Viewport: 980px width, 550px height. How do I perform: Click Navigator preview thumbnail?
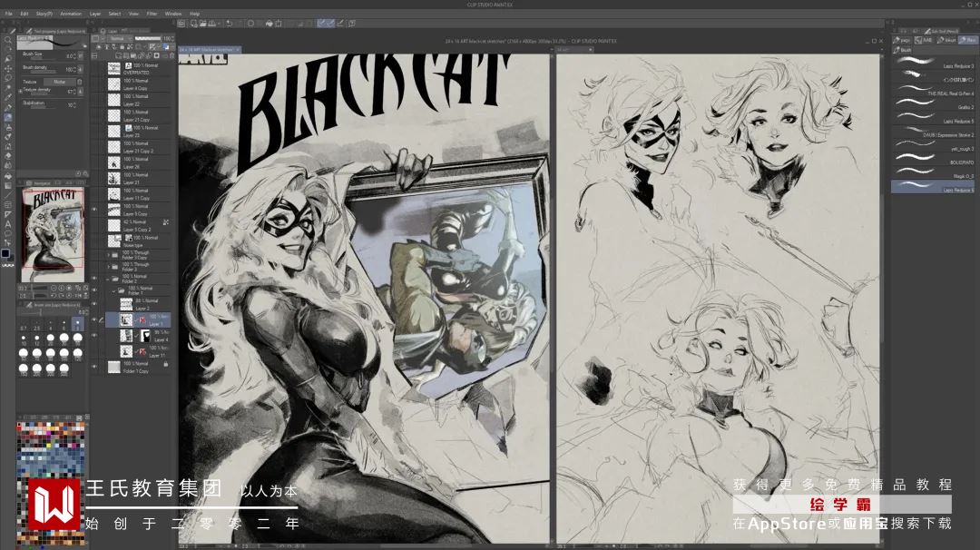pos(53,235)
